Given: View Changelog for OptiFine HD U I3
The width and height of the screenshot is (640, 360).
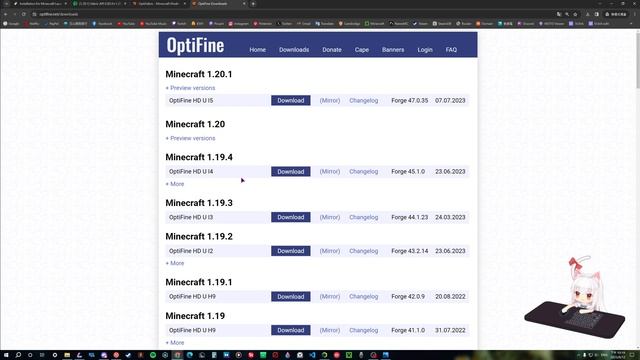Looking at the screenshot, I should click(364, 217).
